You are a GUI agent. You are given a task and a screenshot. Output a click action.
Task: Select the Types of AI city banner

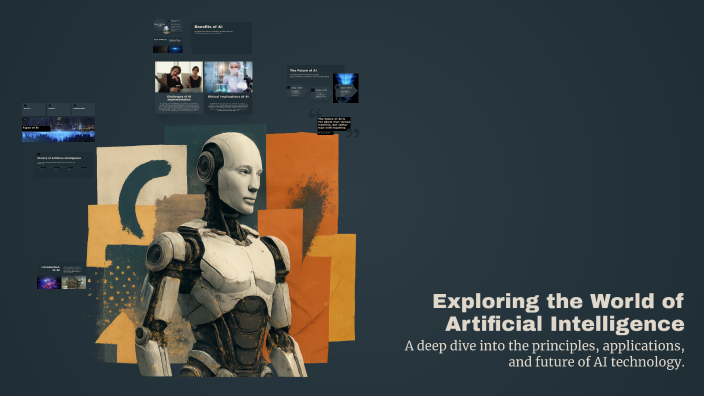tap(58, 129)
